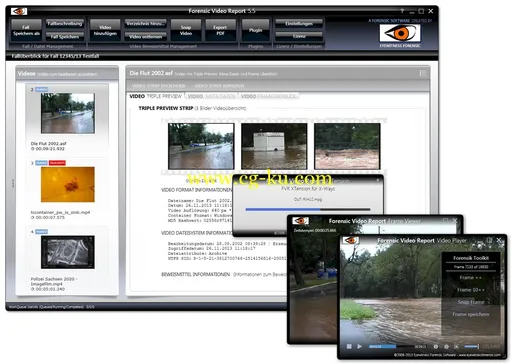Click the 'Snap Video' toolbar button
The image size is (512, 364).
(186, 30)
